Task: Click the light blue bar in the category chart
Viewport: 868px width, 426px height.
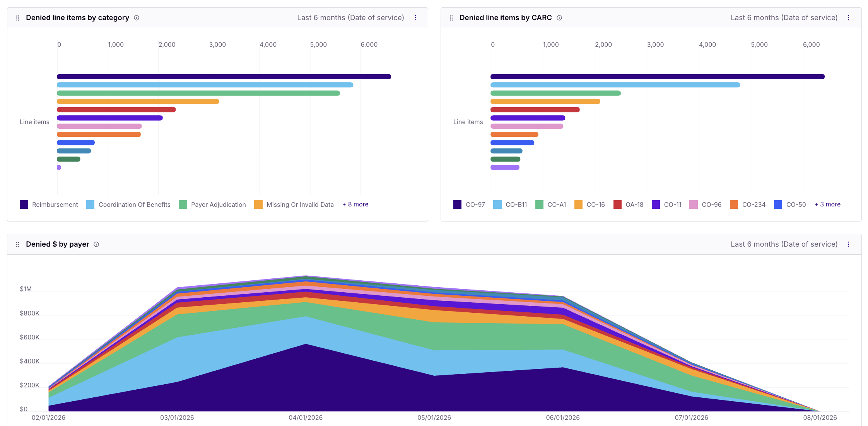Action: point(205,85)
